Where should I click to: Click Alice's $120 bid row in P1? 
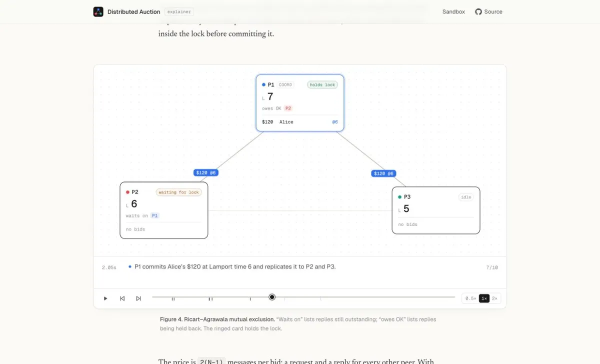point(300,122)
